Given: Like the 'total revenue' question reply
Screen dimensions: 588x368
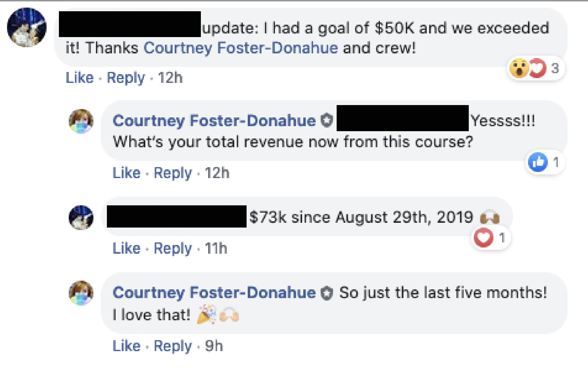Looking at the screenshot, I should coord(126,172).
